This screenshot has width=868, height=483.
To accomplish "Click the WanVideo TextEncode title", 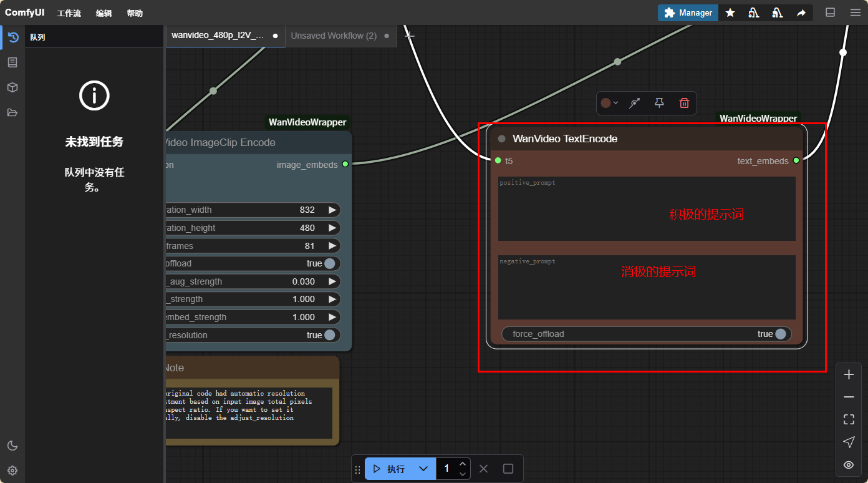I will (x=565, y=139).
